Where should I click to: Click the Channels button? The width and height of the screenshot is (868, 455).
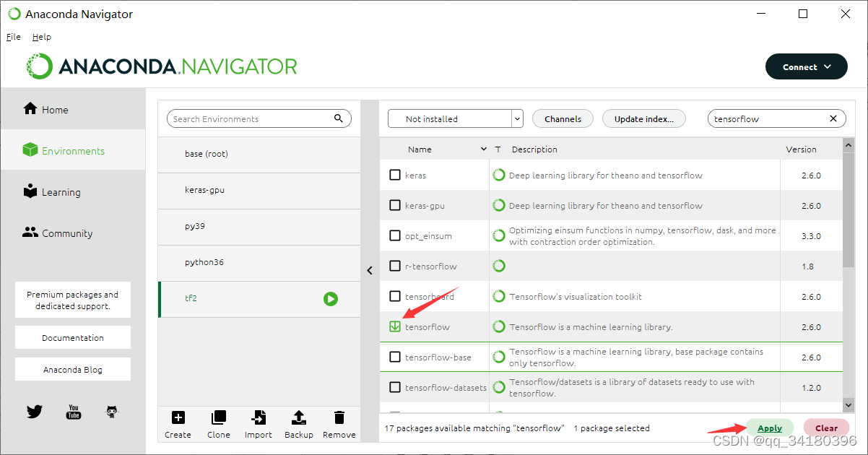[563, 118]
